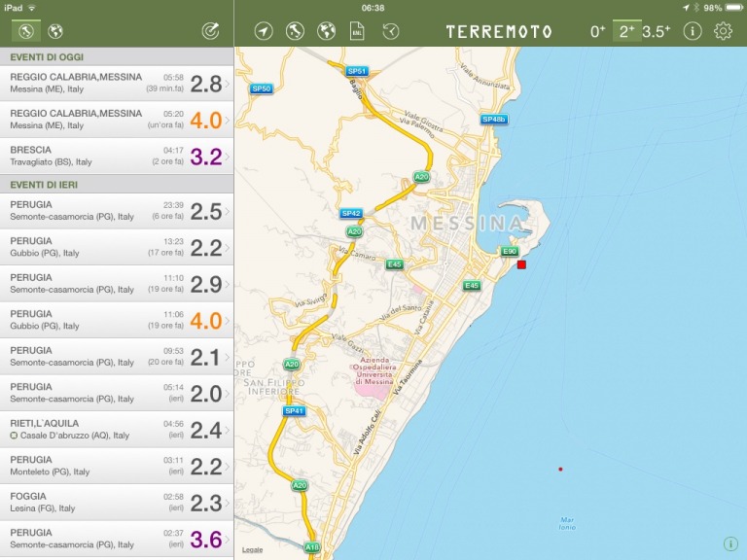
Task: Select the Italy events icon in sidebar header
Action: pos(26,31)
